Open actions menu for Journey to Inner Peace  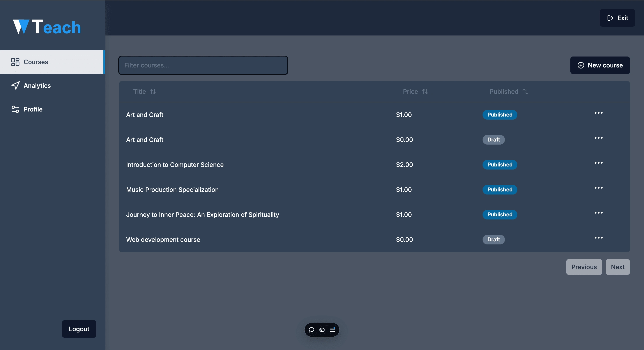(598, 213)
